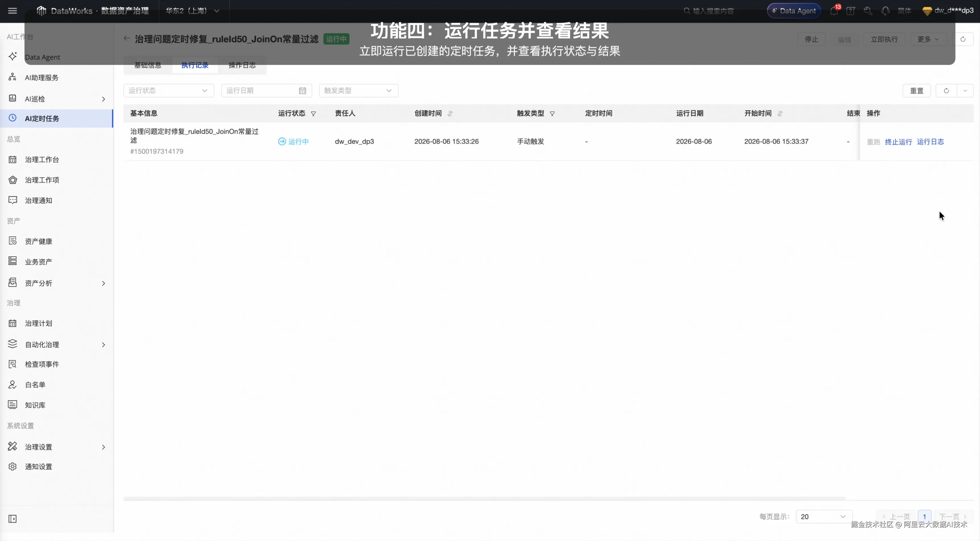Open the notification bell with badge 13
The height and width of the screenshot is (541, 980).
pyautogui.click(x=834, y=11)
